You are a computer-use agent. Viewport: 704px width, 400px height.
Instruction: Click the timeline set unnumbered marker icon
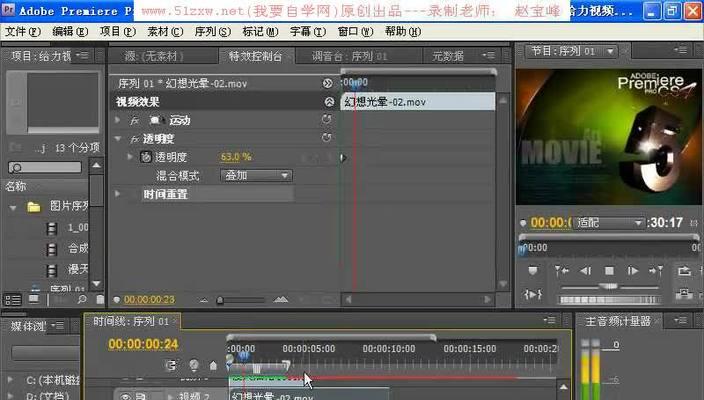pos(213,365)
